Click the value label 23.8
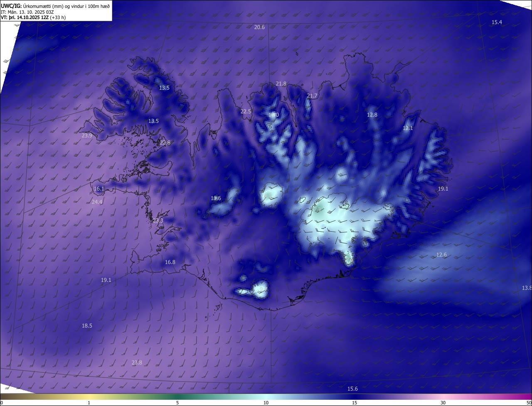This screenshot has width=532, height=406. 137,362
